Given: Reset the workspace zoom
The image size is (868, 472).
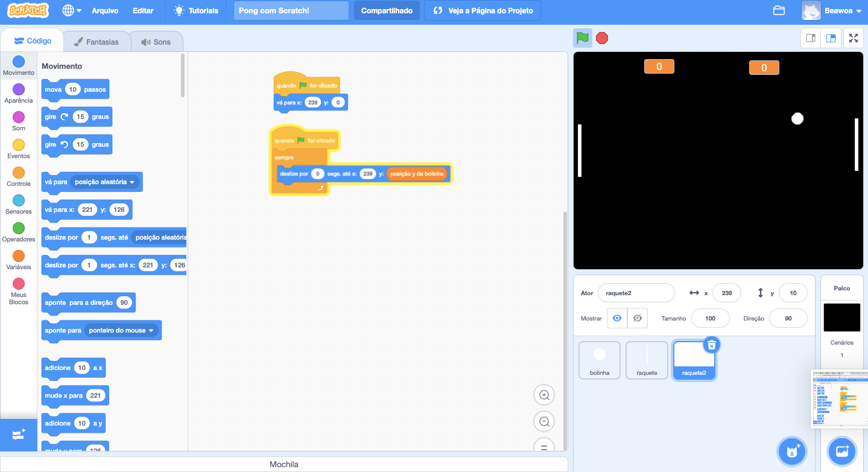Looking at the screenshot, I should point(544,445).
